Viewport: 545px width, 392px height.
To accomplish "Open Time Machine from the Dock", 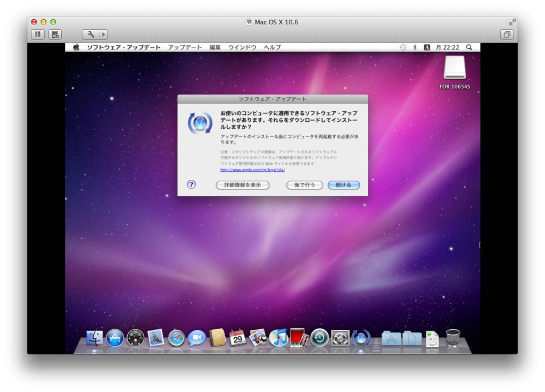I will tap(319, 338).
